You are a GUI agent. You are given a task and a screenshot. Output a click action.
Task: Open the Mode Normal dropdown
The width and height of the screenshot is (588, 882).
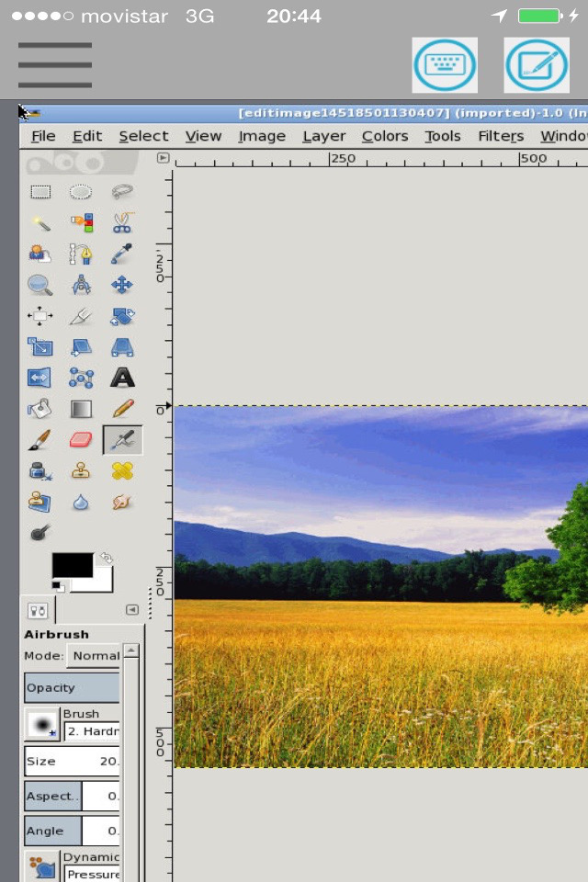click(x=94, y=656)
